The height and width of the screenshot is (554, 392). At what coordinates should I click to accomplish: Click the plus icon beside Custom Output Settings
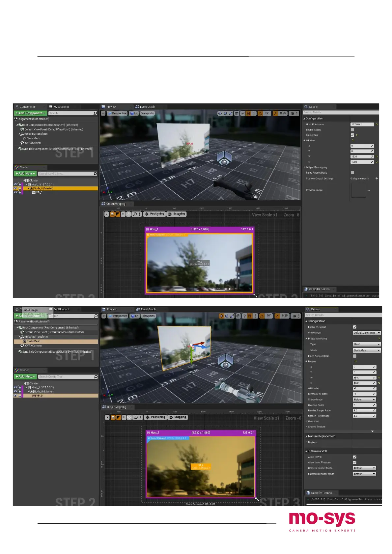tap(377, 179)
